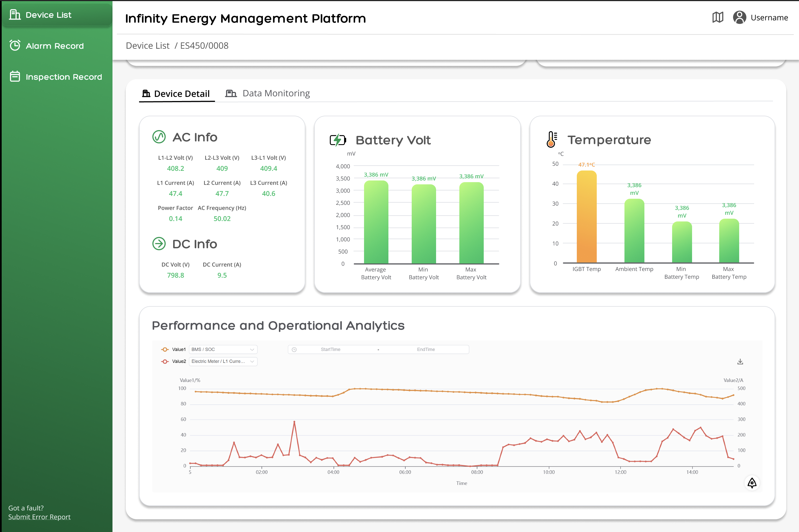Click the clock icon in time range picker
Image resolution: width=799 pixels, height=532 pixels.
294,350
